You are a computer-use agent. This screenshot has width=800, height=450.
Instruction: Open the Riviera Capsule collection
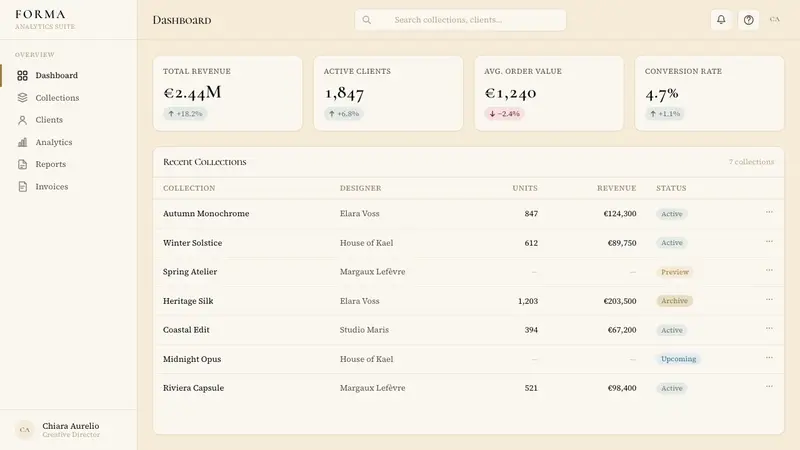click(x=193, y=388)
